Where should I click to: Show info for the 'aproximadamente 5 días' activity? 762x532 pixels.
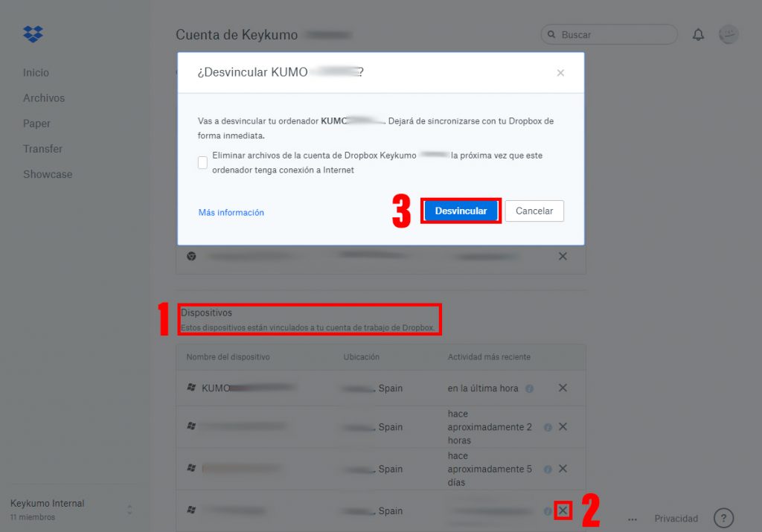coord(548,469)
